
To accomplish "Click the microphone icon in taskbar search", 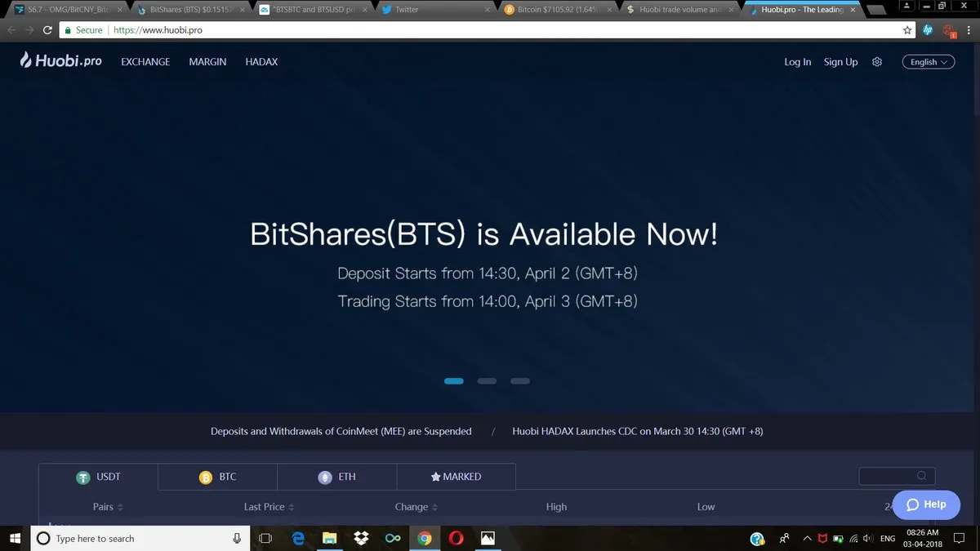I will tap(237, 539).
